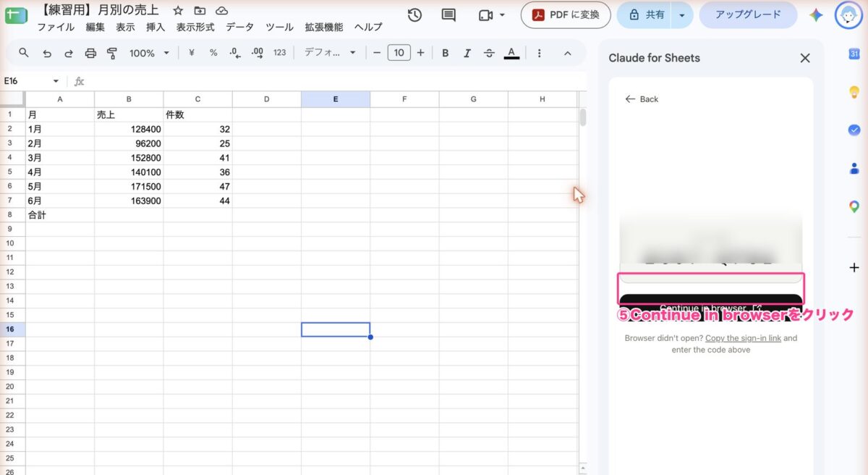Click Copy the sign-in link
The height and width of the screenshot is (475, 868).
click(x=743, y=338)
